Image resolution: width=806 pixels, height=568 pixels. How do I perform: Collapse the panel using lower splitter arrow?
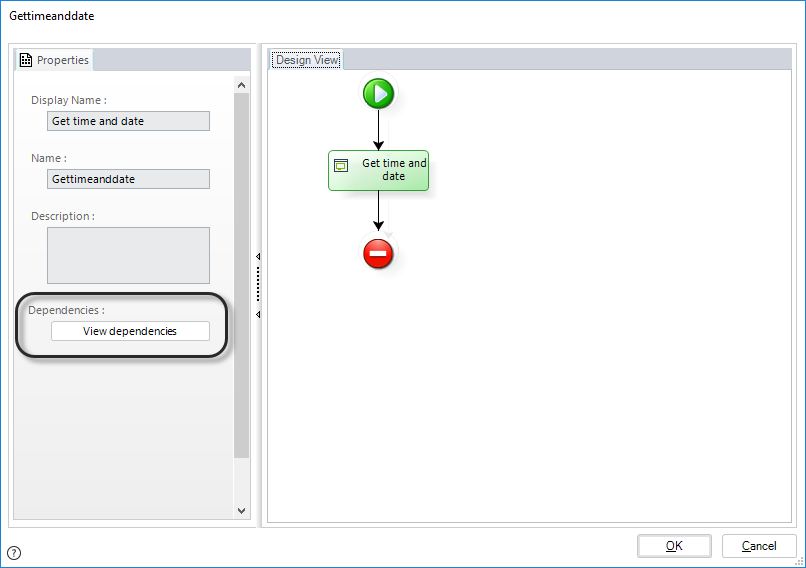(x=258, y=314)
